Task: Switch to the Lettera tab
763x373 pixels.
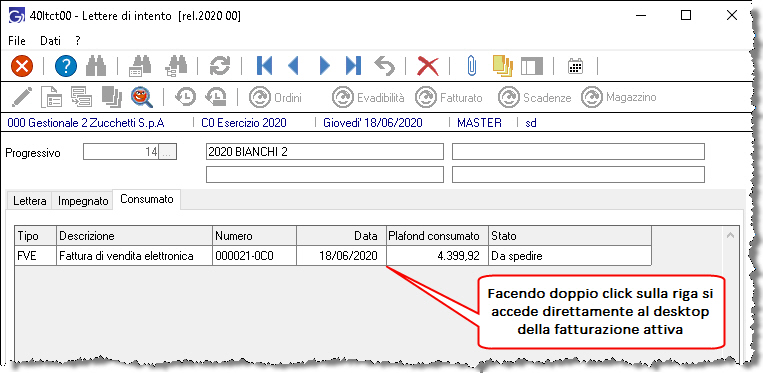Action: tap(30, 201)
